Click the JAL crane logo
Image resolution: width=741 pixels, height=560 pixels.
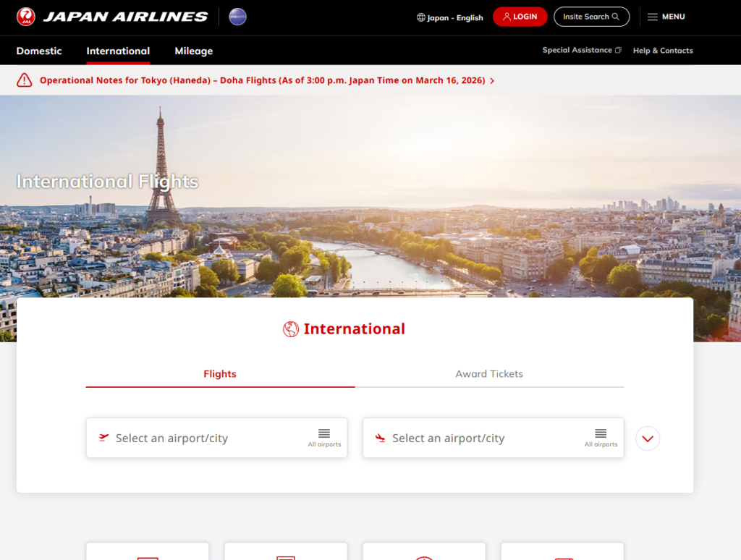(x=26, y=17)
